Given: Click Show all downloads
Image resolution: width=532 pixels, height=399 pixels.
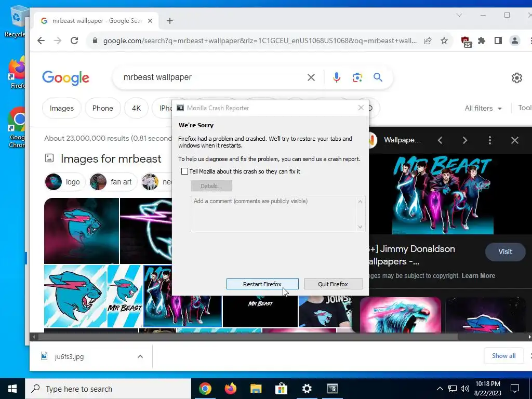Looking at the screenshot, I should coord(503,355).
